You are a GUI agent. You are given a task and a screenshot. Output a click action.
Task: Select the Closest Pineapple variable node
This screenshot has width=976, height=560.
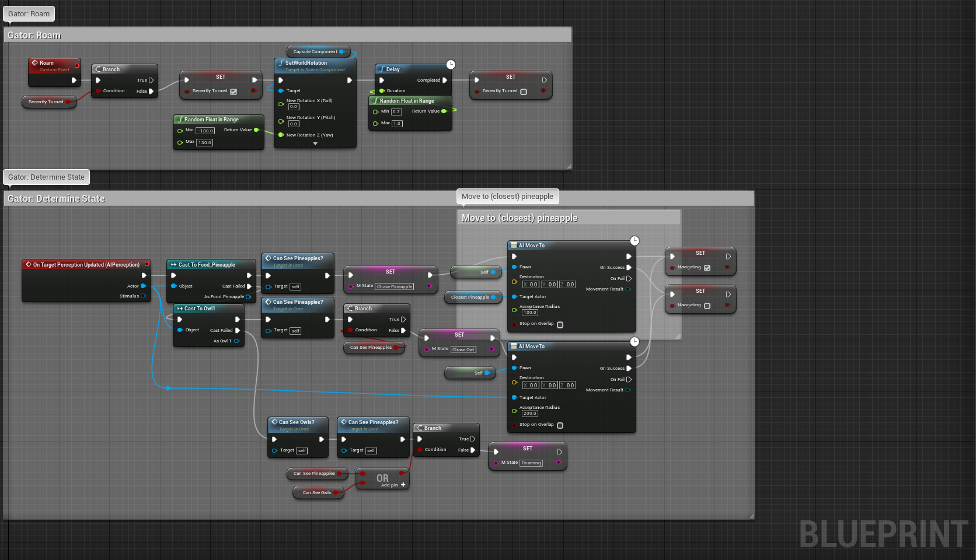click(473, 297)
